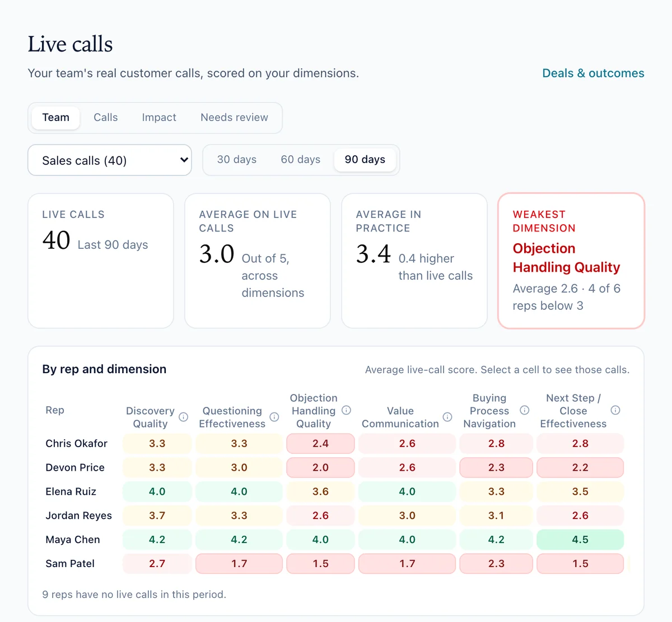Select Elena Ruiz's Next Step cell 3.5

[580, 491]
